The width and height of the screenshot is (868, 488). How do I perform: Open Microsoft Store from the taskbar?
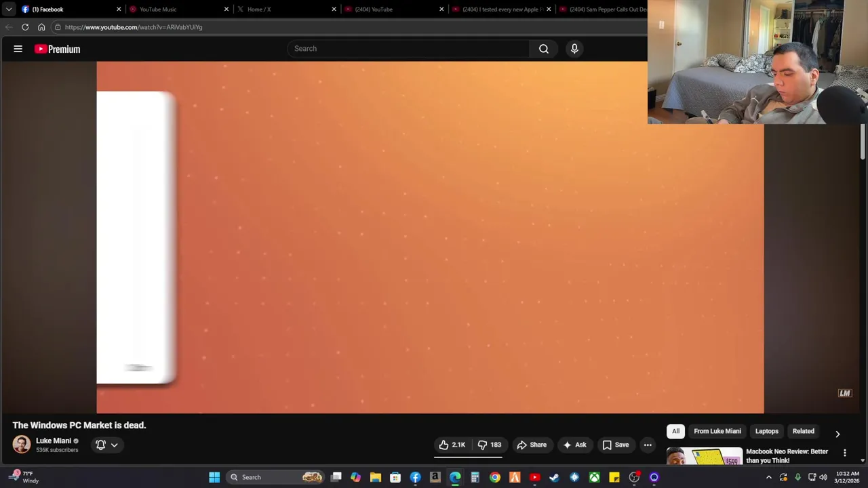(395, 477)
